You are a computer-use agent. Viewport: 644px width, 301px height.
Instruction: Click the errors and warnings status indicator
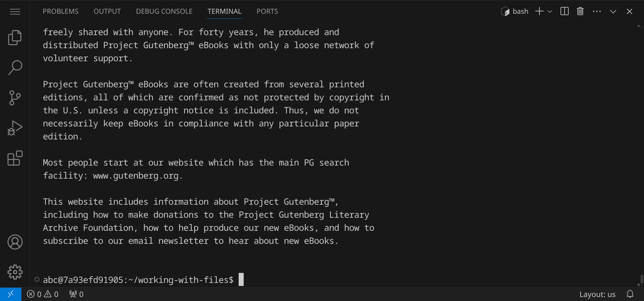[x=43, y=294]
